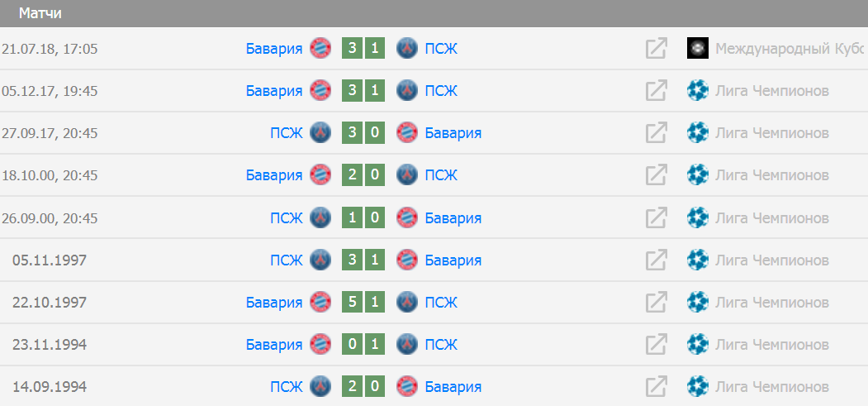Open Бавария team link in 23.11.1994 match
The image size is (868, 406).
point(274,344)
